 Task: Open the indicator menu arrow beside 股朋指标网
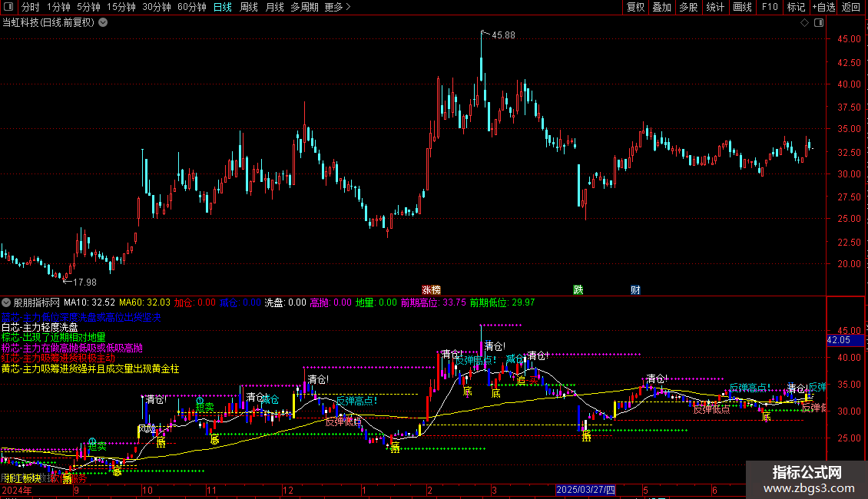pyautogui.click(x=6, y=302)
